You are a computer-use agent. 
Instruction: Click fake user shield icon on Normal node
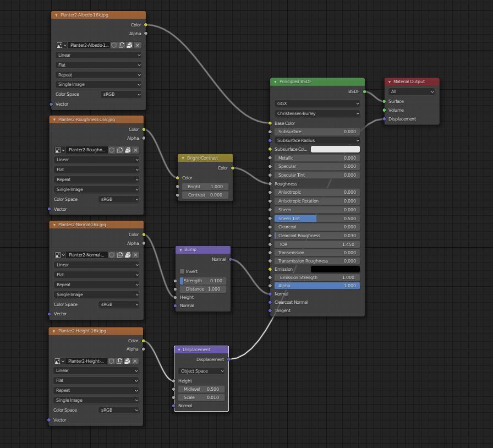coord(112,255)
